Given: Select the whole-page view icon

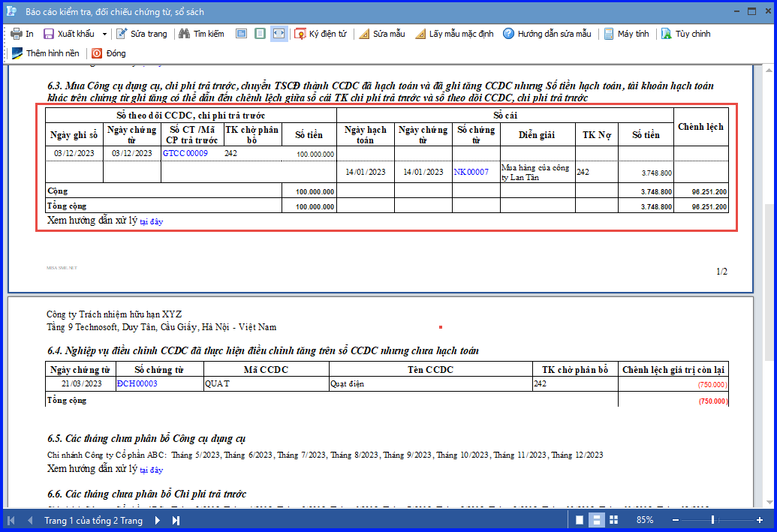Looking at the screenshot, I should pyautogui.click(x=261, y=34).
